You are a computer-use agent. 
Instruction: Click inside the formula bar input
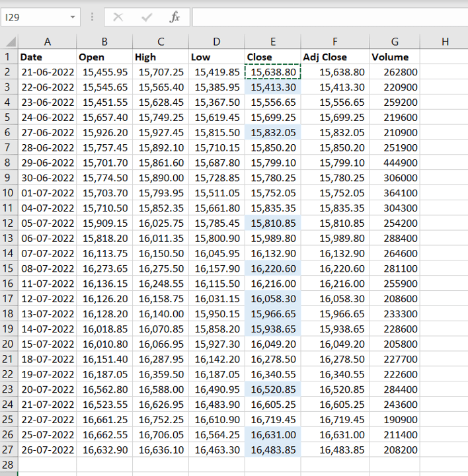coord(330,17)
